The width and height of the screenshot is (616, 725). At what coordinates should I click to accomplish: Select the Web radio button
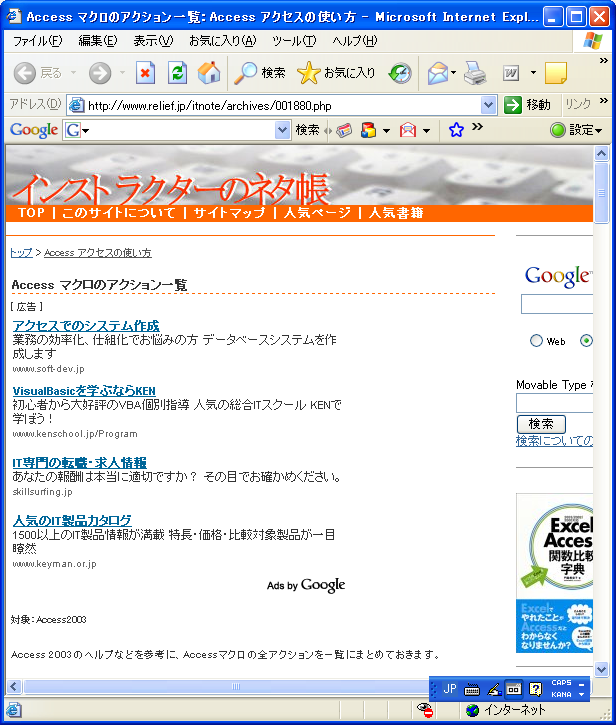tap(536, 341)
